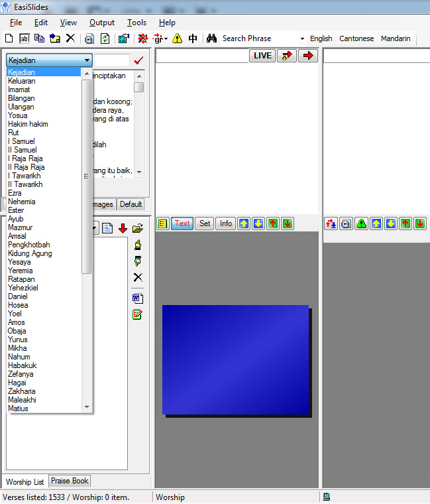
Task: Click the notepad edit icon
Action: click(x=137, y=314)
